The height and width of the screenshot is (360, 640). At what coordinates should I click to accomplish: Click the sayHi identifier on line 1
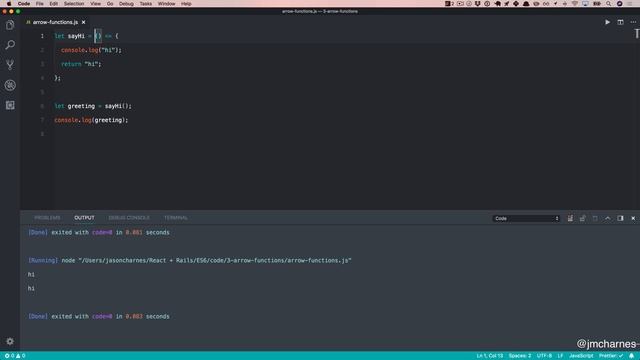coord(76,36)
